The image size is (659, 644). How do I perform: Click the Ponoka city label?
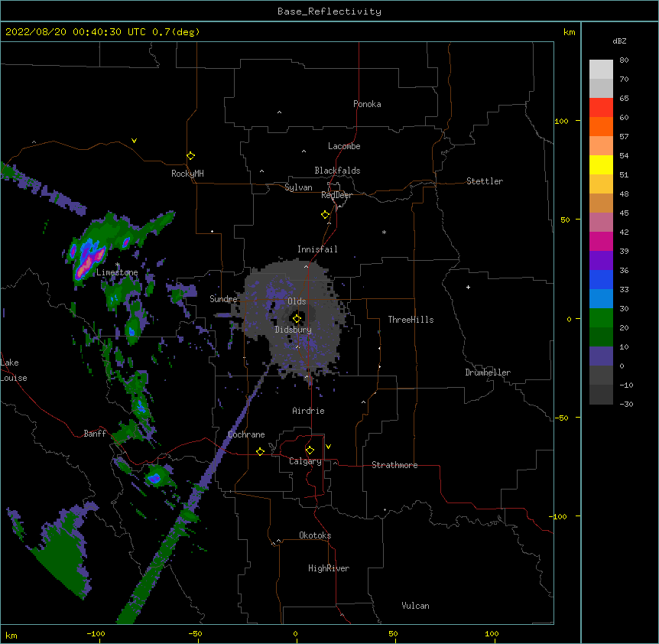pos(367,104)
